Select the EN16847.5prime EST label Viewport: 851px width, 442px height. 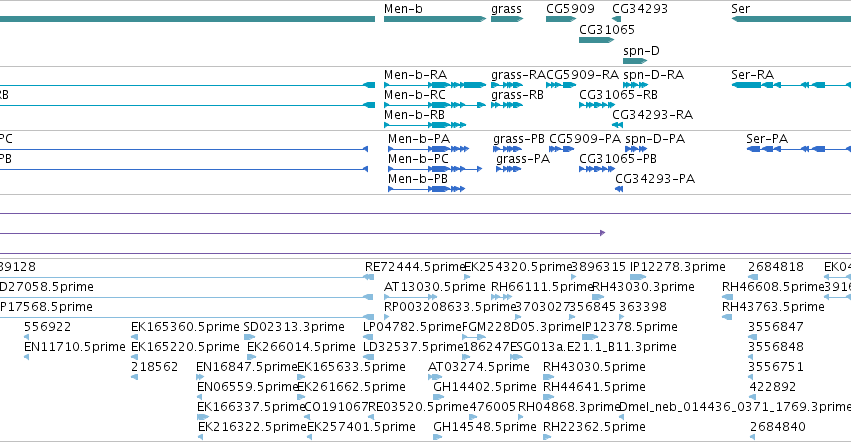click(247, 367)
